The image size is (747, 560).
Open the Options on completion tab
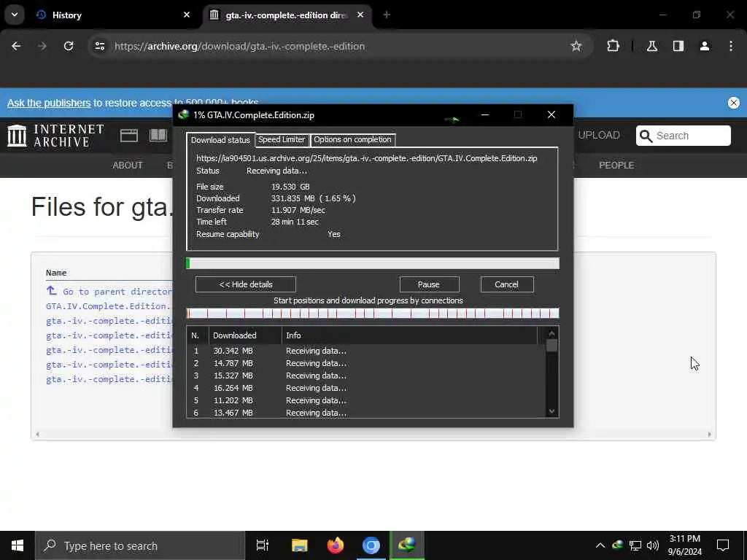[x=352, y=139]
